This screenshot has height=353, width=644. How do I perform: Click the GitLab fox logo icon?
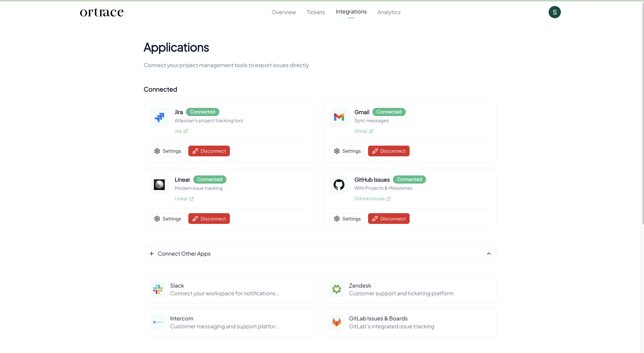point(337,322)
